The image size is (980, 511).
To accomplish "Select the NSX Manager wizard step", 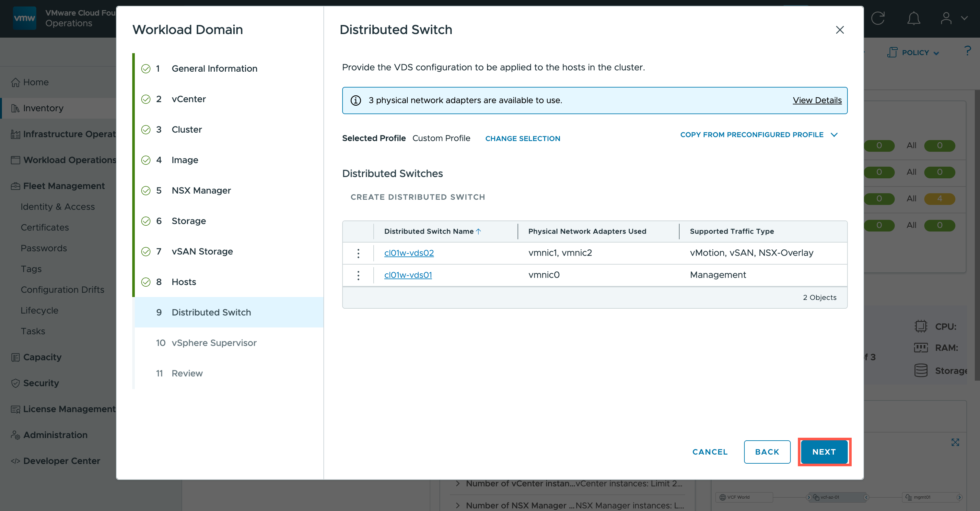I will coord(201,191).
